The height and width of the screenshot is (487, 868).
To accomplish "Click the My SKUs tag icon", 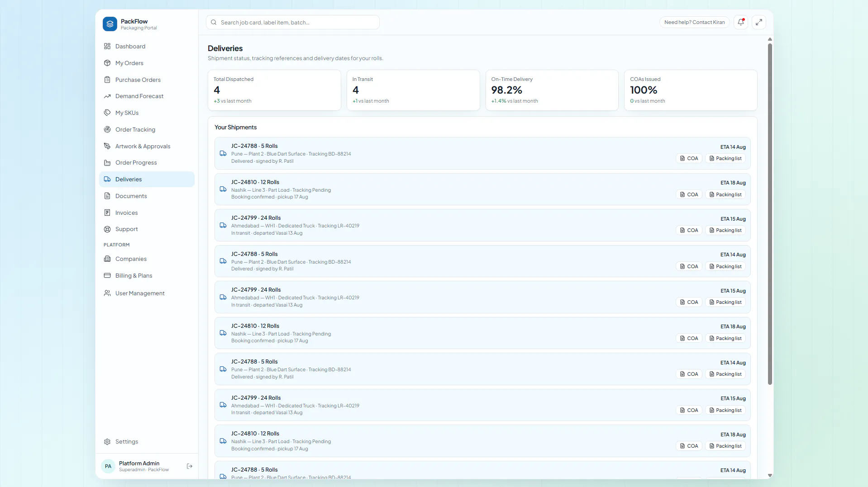I will coord(107,113).
